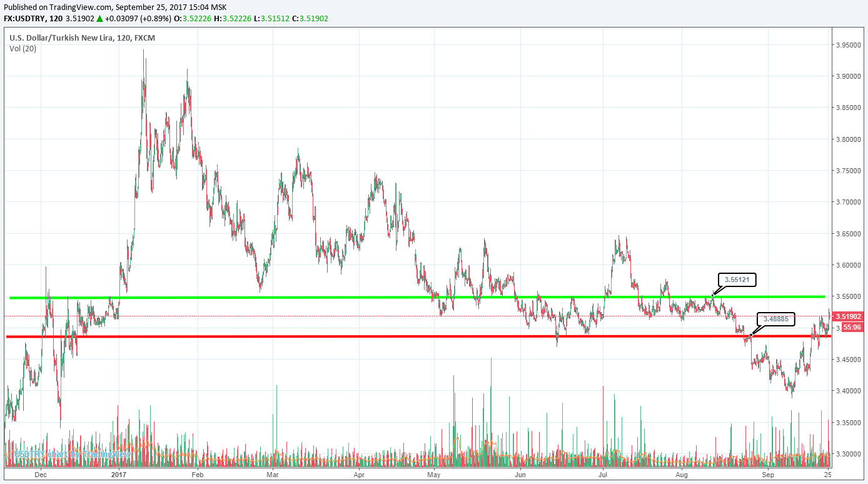Click the 3.95000 price axis label
The image size is (868, 484).
849,45
